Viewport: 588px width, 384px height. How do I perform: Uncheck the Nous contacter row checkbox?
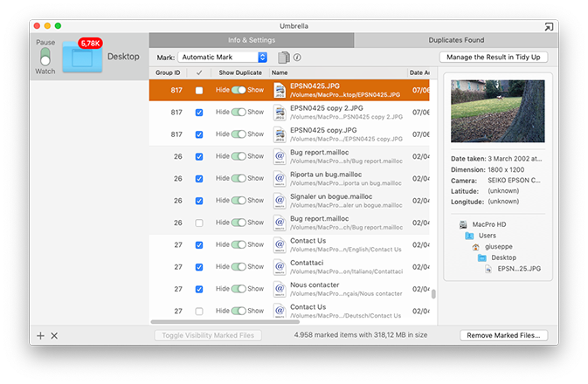(199, 289)
